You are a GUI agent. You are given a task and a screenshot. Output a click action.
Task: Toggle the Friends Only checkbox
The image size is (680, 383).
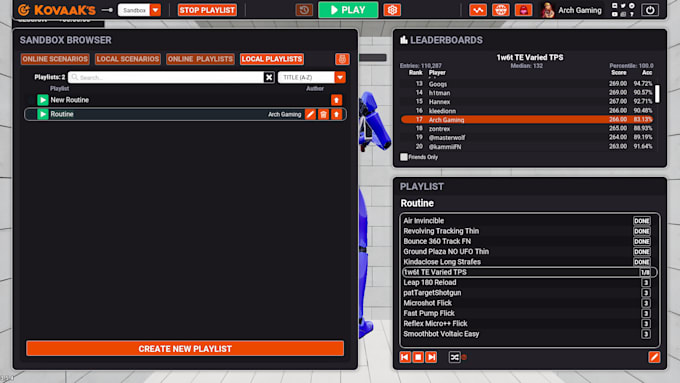coord(404,157)
